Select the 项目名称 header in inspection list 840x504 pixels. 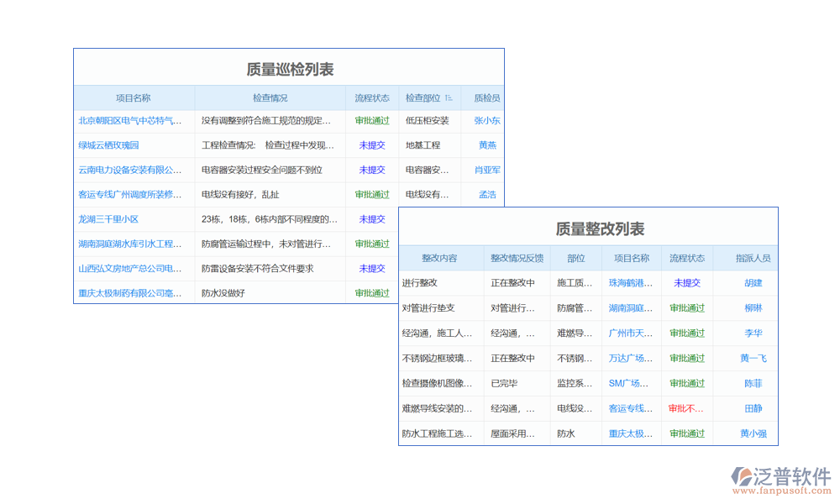click(x=133, y=98)
